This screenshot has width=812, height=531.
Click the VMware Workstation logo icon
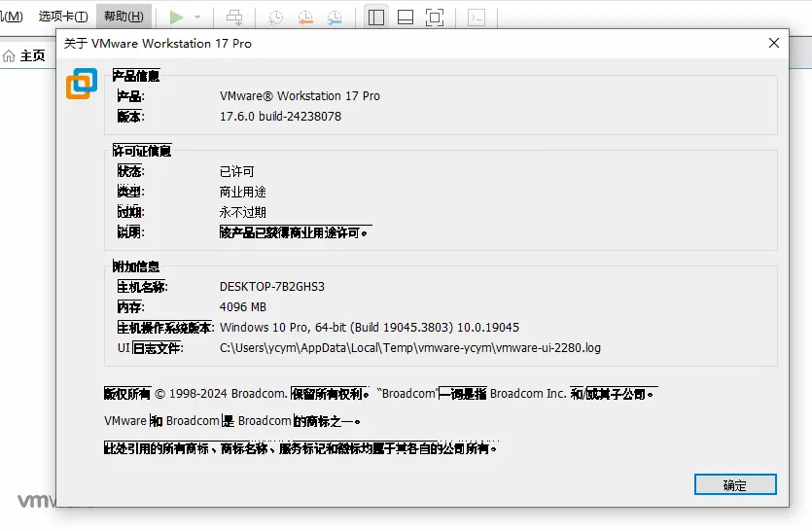82,84
